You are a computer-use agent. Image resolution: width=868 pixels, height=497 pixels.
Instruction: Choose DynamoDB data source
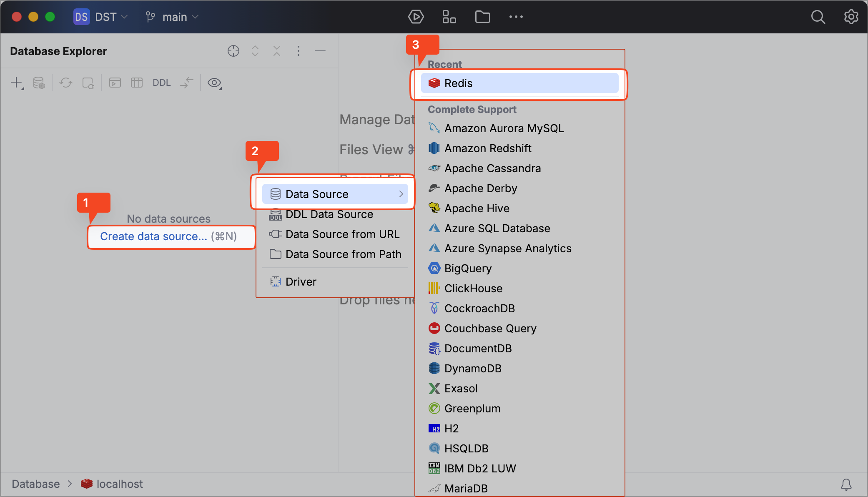(519, 369)
